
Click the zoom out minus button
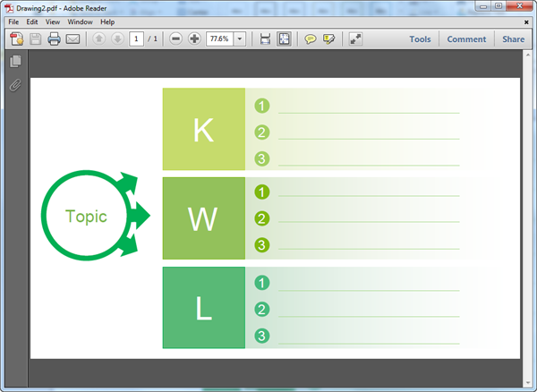click(175, 39)
